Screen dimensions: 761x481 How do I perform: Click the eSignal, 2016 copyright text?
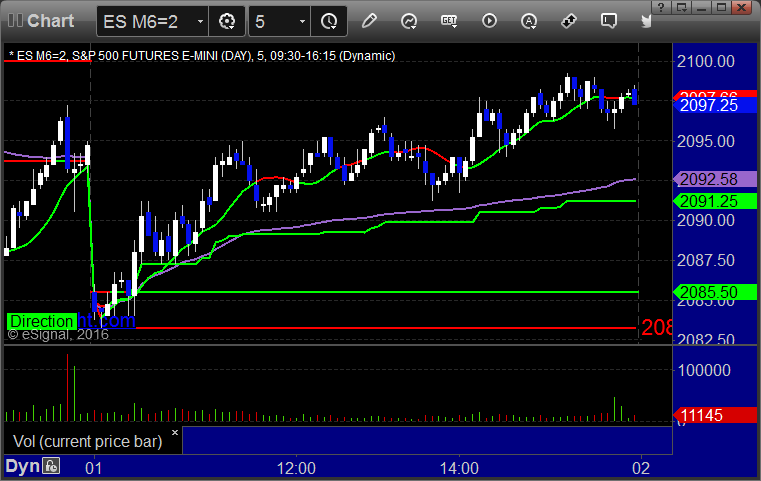pos(58,334)
